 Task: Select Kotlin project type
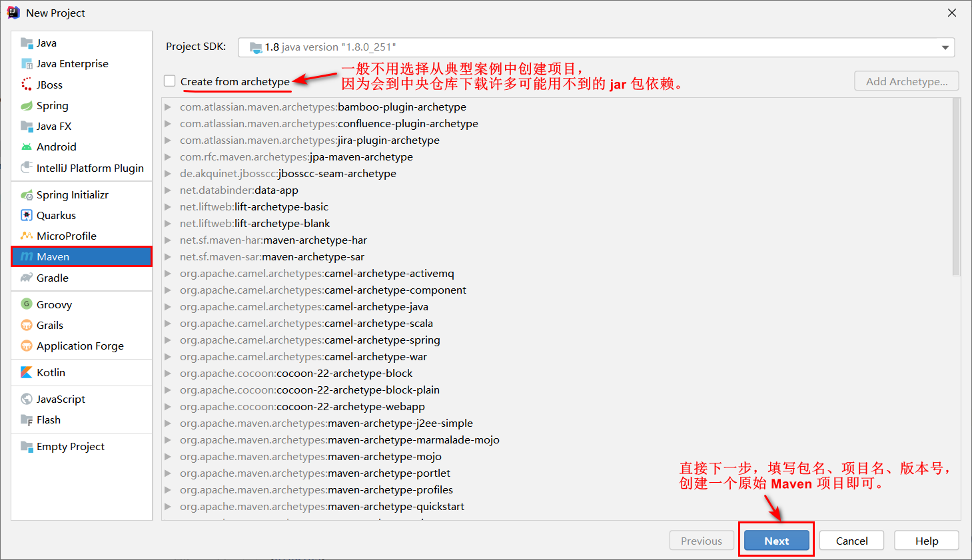tap(82, 372)
